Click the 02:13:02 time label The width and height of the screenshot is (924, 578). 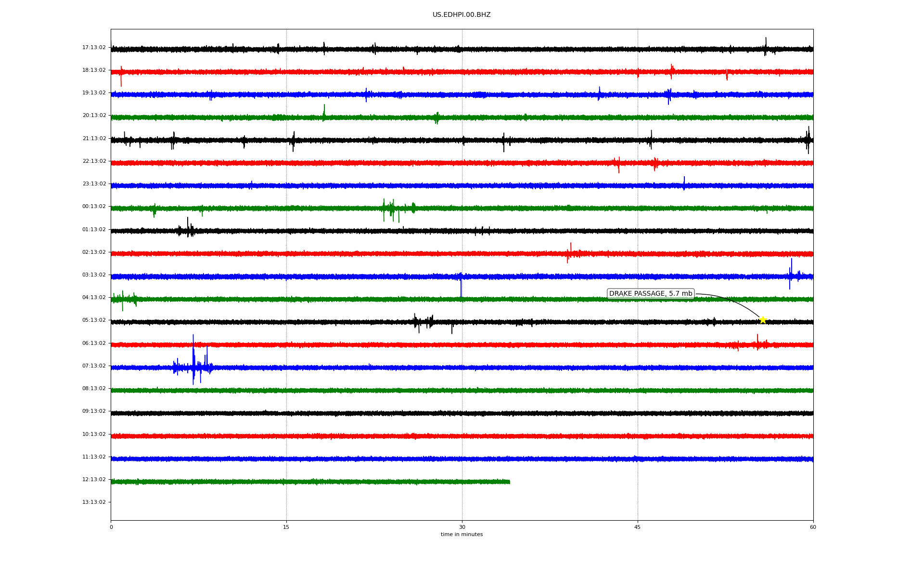coord(94,252)
